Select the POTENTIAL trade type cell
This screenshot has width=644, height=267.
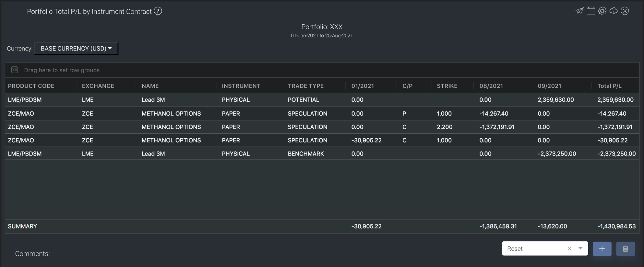coord(304,100)
